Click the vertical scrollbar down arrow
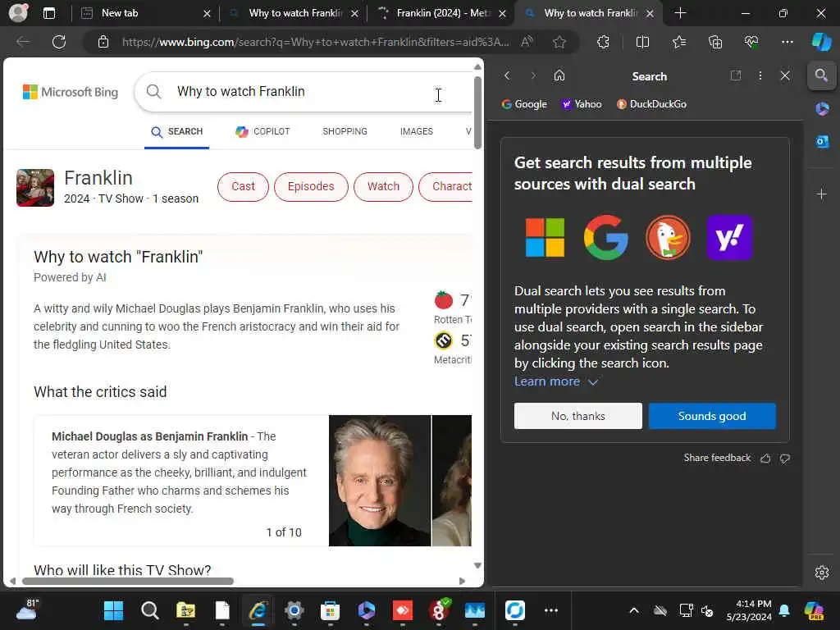 point(477,565)
